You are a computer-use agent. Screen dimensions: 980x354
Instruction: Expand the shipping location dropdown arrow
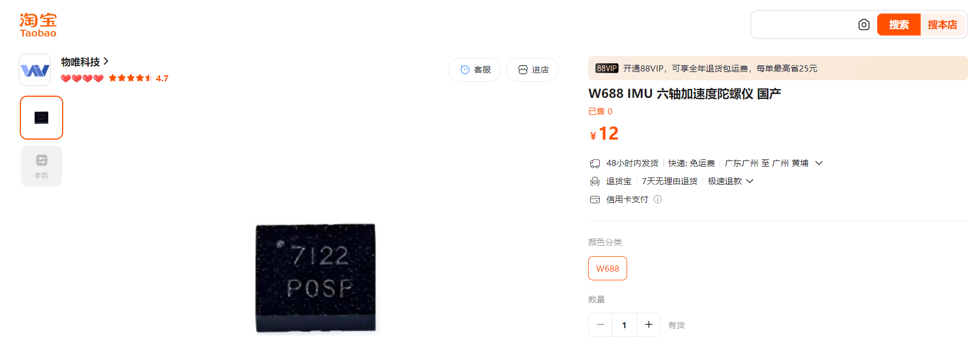(x=818, y=163)
